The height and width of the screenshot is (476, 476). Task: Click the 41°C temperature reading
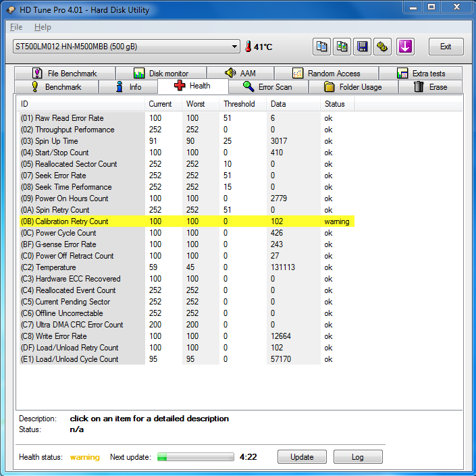click(x=263, y=47)
